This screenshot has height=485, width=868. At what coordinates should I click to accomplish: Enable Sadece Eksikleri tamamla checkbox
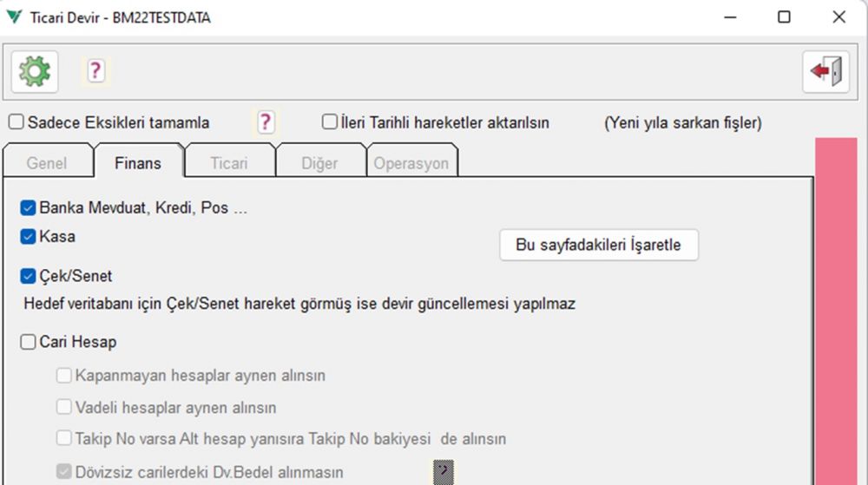tap(16, 122)
